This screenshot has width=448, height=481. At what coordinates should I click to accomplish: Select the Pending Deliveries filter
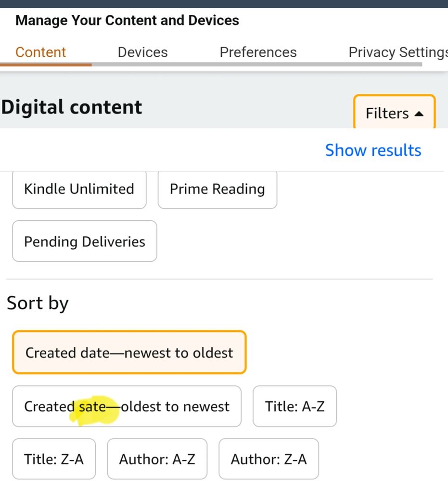coord(85,241)
